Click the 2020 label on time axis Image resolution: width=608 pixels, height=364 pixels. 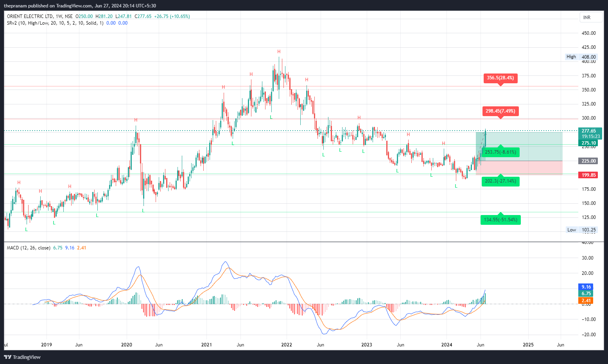(x=127, y=345)
